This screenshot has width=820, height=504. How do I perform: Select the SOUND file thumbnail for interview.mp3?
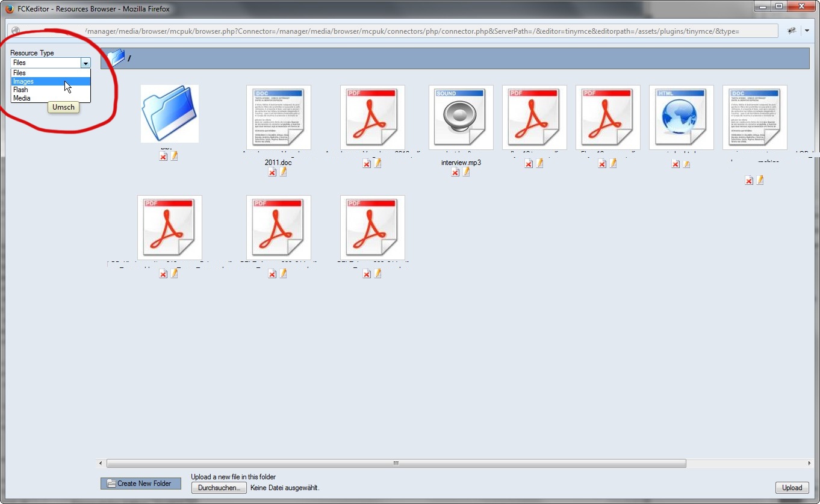pyautogui.click(x=461, y=117)
